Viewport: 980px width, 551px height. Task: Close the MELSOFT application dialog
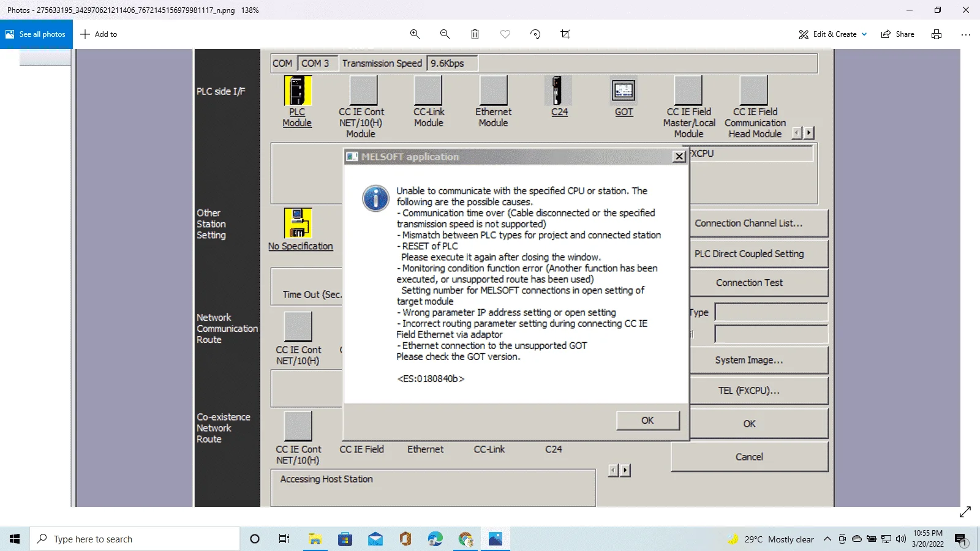click(x=679, y=157)
